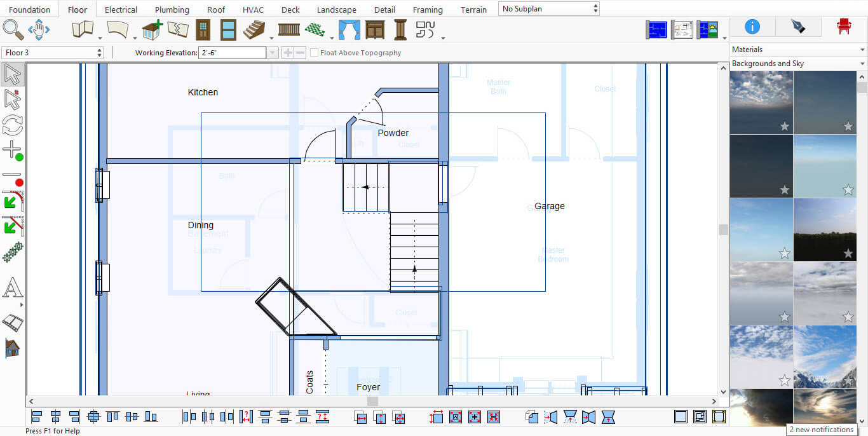Open the Landscape tab
The width and height of the screenshot is (868, 436).
(x=337, y=10)
